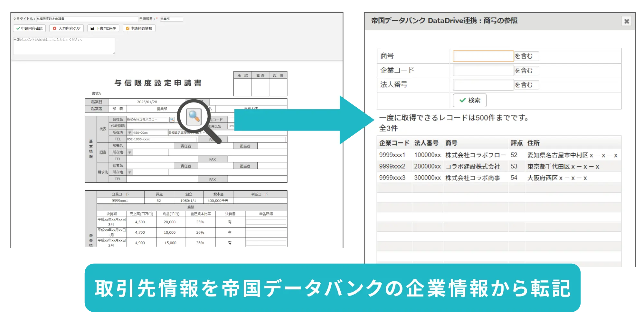The image size is (644, 321).
Task: Click the 下書きに保存 button
Action: [103, 28]
